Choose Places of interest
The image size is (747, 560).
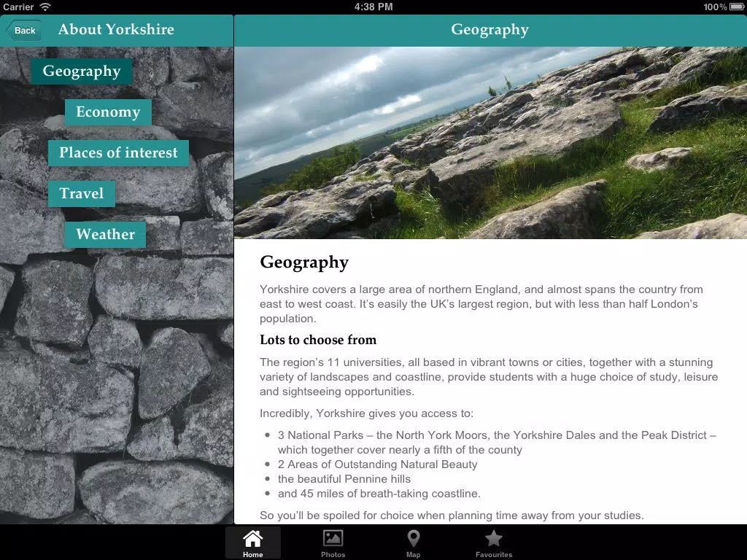pos(118,153)
